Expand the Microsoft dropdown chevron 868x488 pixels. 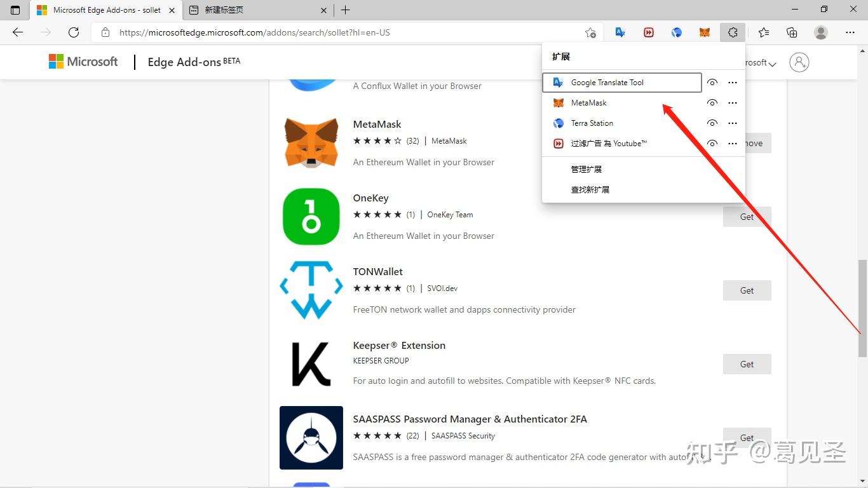tap(772, 64)
